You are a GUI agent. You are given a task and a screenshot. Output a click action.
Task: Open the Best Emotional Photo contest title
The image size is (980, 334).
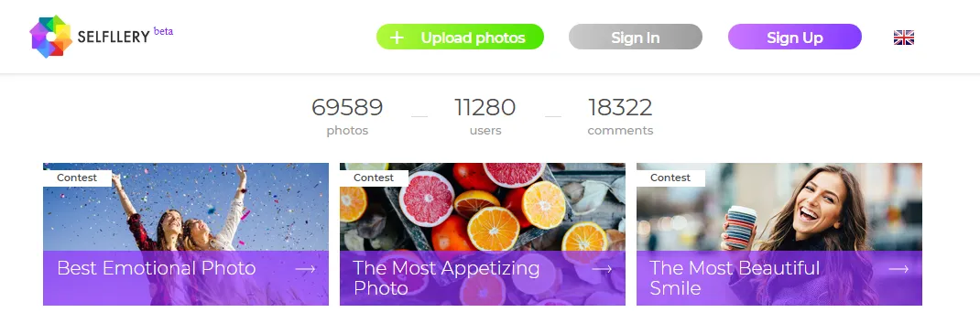click(157, 268)
